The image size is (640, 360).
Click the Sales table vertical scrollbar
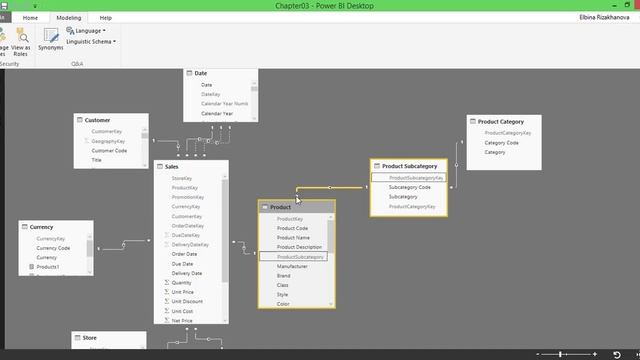tap(224, 231)
